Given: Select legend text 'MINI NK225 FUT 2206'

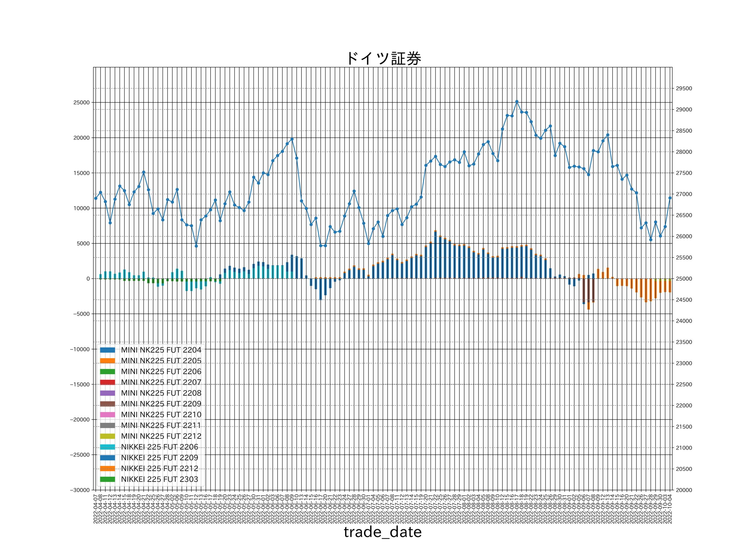Looking at the screenshot, I should click(x=161, y=372).
